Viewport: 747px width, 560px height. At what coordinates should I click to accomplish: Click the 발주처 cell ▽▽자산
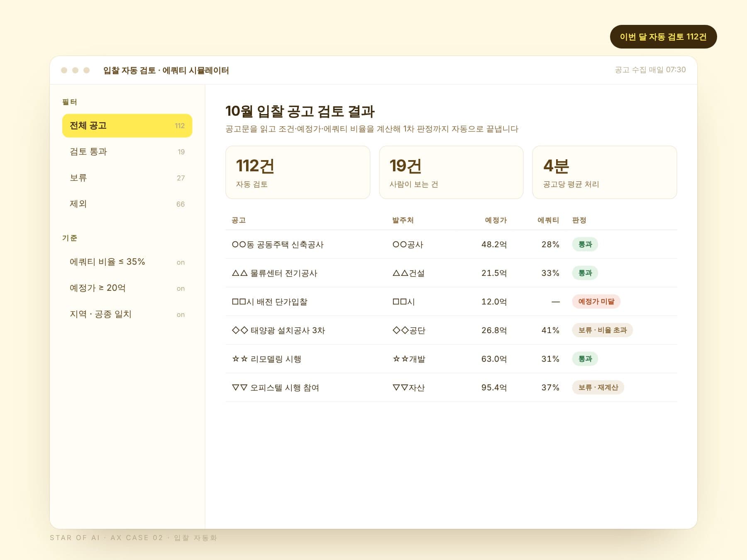(x=409, y=387)
